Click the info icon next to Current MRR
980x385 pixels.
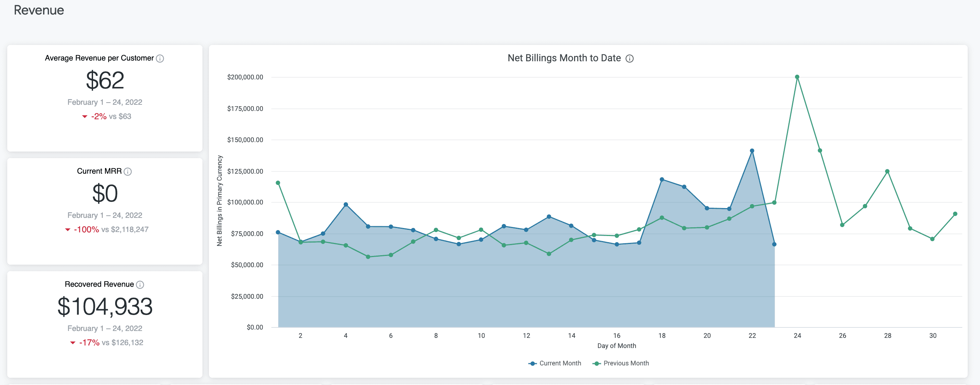point(128,171)
